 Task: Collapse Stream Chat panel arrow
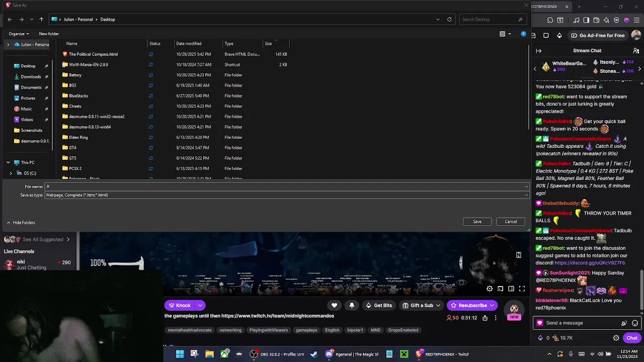538,51
